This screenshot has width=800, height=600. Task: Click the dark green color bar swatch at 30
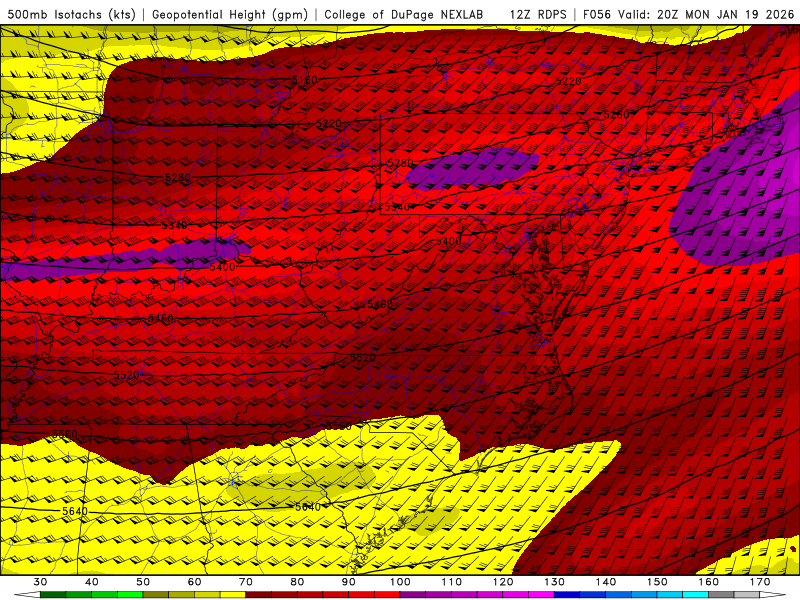click(53, 595)
